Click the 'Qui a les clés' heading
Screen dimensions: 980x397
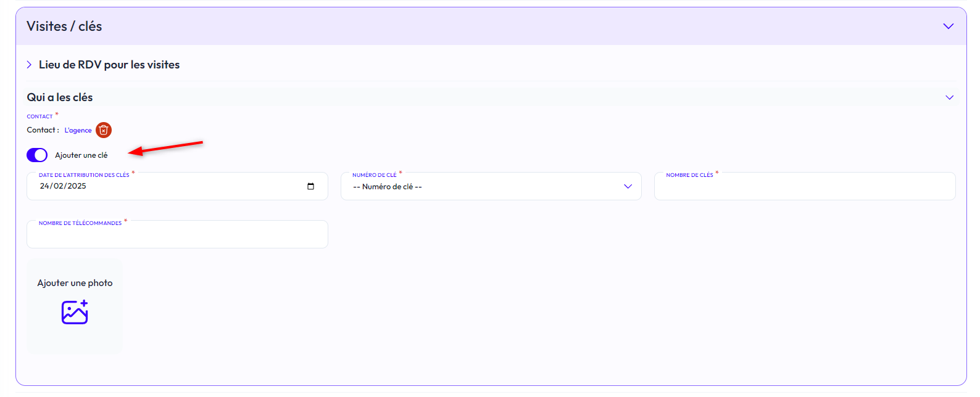tap(60, 97)
